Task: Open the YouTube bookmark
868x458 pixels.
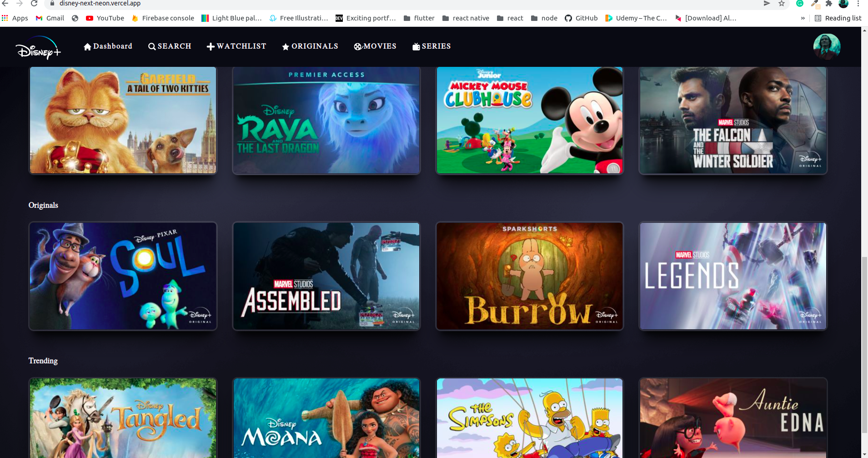Action: pyautogui.click(x=105, y=18)
